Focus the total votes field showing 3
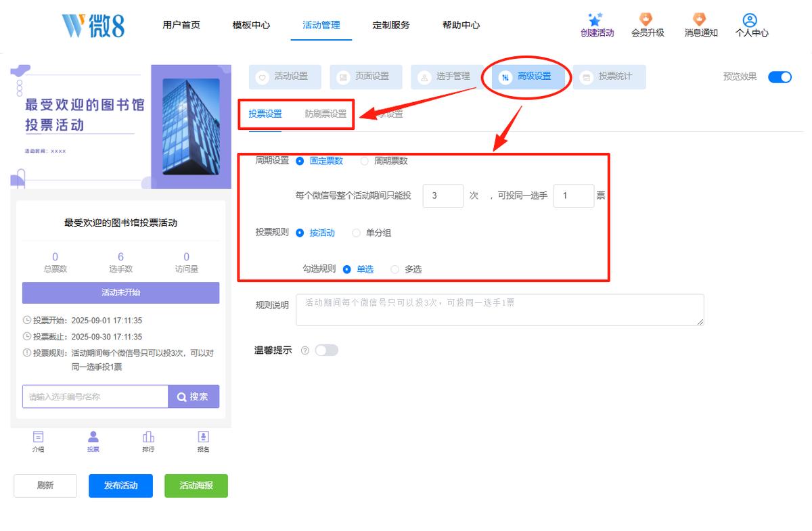This screenshot has width=812, height=531. [443, 195]
